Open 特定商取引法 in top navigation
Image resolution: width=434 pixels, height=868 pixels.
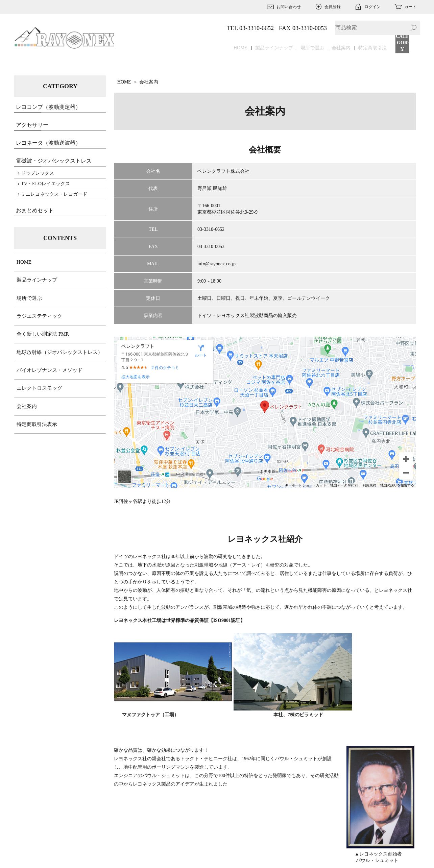point(372,48)
